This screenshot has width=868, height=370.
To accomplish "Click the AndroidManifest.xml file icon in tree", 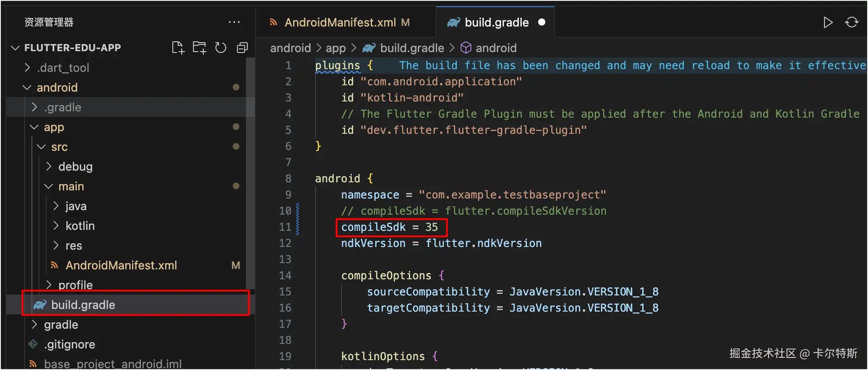I will tap(54, 265).
